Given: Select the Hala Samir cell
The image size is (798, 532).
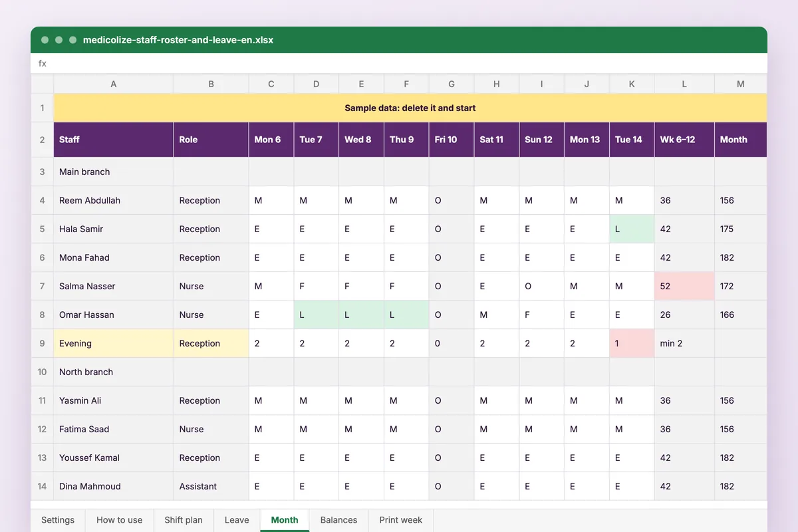Looking at the screenshot, I should point(114,229).
